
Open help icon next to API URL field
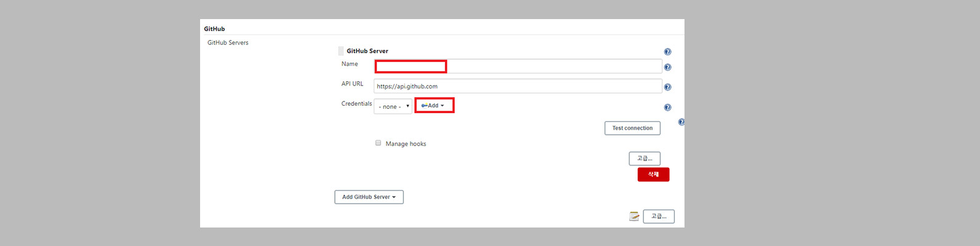click(667, 87)
